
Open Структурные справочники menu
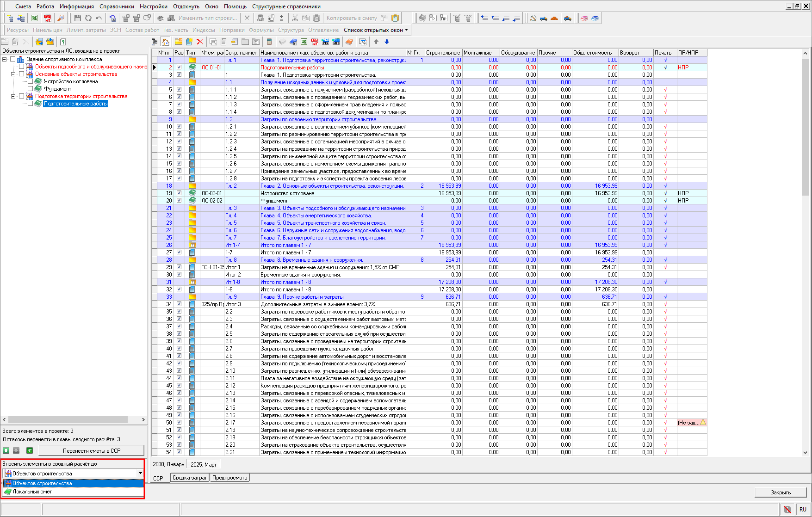(x=286, y=6)
